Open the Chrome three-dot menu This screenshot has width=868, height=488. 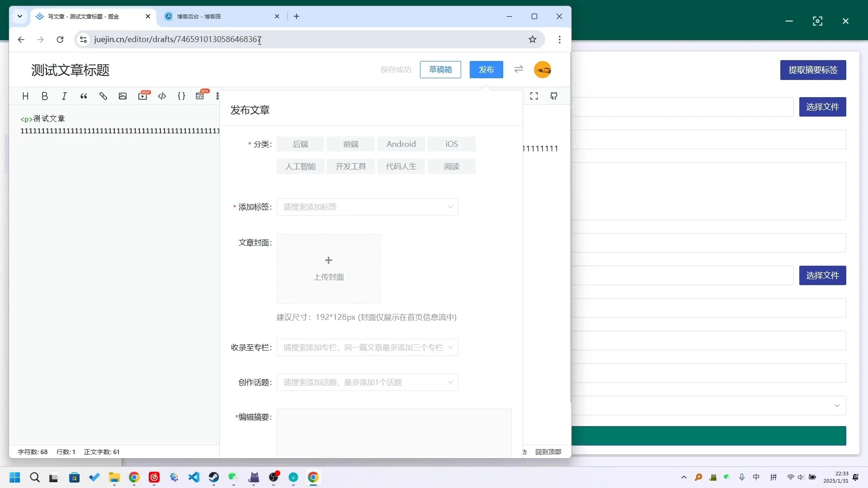coord(560,39)
